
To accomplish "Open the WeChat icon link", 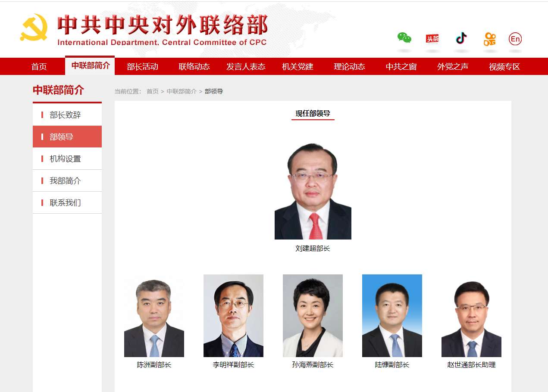I will click(x=404, y=38).
